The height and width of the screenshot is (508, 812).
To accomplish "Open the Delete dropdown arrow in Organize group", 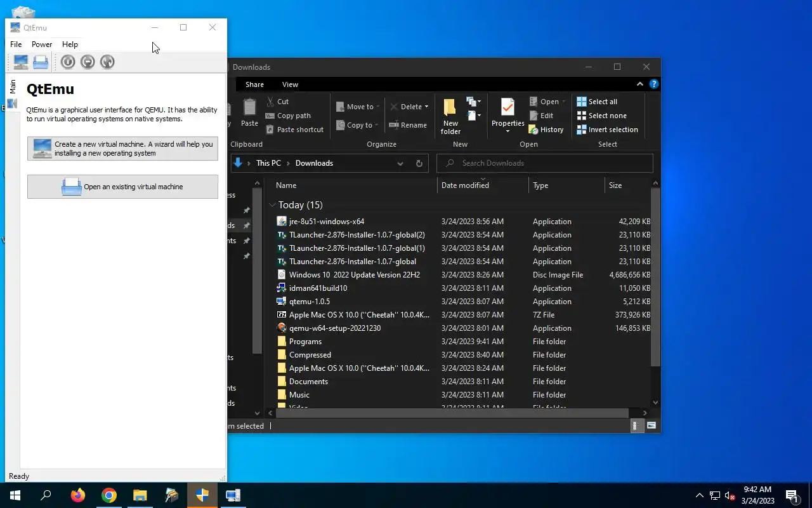I will pyautogui.click(x=426, y=107).
